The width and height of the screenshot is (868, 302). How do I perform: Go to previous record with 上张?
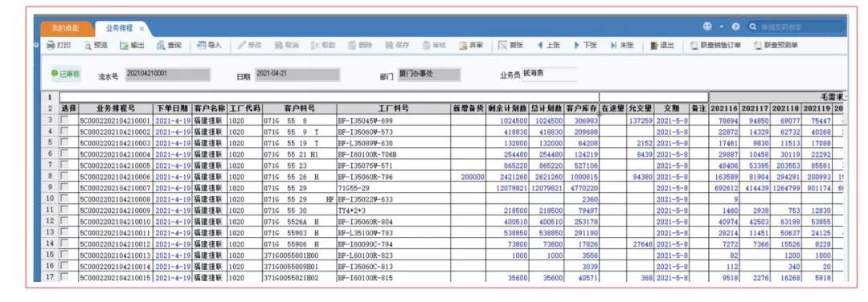point(548,46)
